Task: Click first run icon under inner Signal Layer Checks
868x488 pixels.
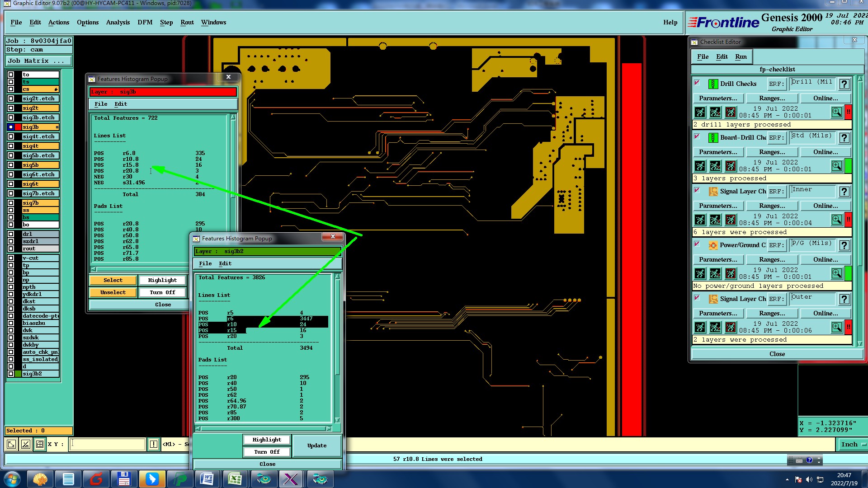Action: pos(700,220)
